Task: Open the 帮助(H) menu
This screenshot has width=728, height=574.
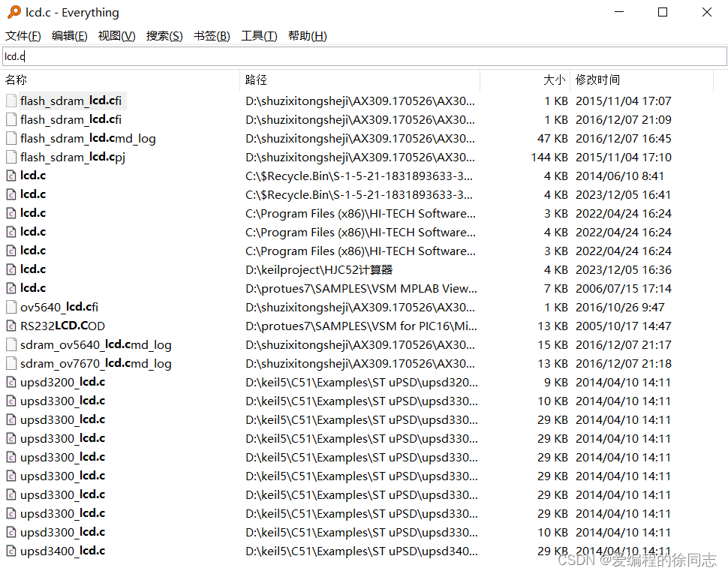Action: [307, 35]
